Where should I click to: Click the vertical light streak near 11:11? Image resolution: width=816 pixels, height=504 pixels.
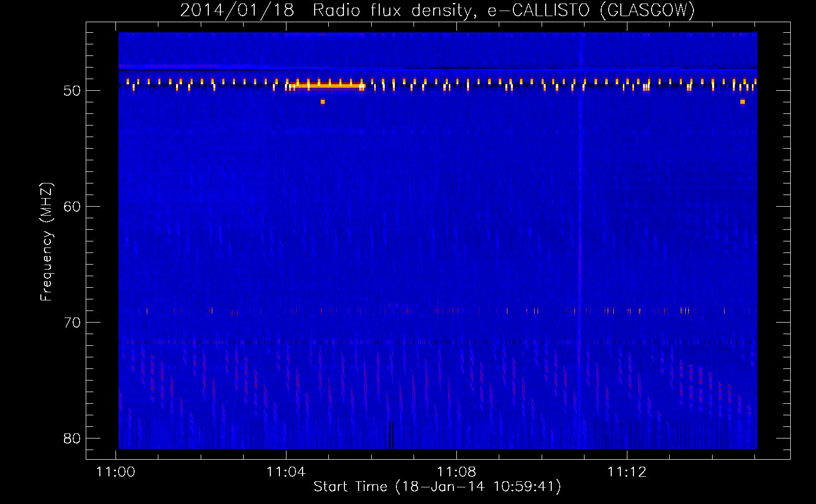(580, 240)
